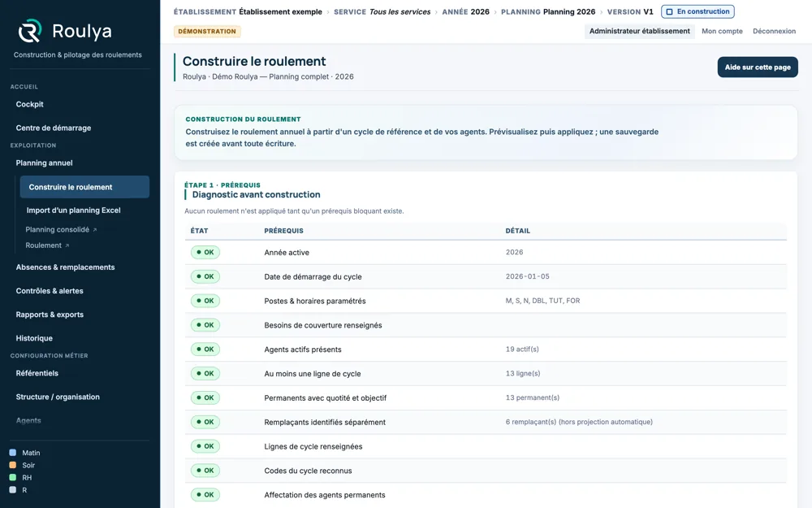Expand the Planning annuel section
The image size is (812, 508).
(x=44, y=163)
